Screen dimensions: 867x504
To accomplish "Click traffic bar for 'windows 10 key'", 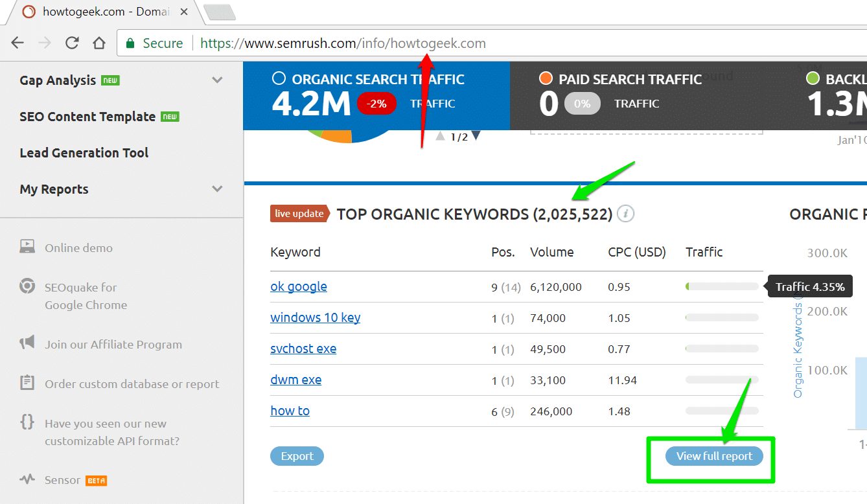I will click(x=722, y=317).
